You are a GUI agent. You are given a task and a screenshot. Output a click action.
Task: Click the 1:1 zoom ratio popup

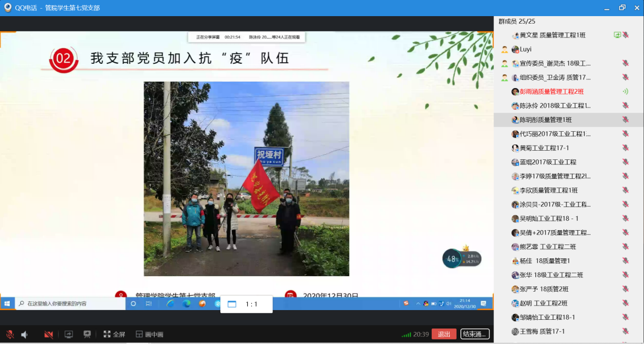click(246, 304)
